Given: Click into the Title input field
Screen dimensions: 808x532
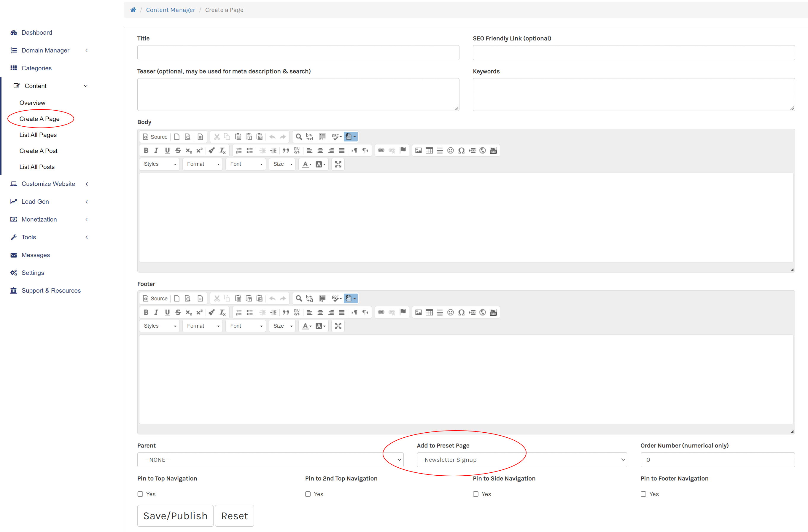Looking at the screenshot, I should tap(298, 52).
